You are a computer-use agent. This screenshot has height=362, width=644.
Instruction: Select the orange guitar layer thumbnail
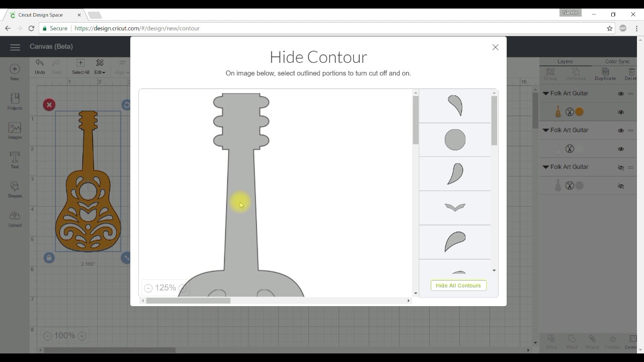click(558, 112)
